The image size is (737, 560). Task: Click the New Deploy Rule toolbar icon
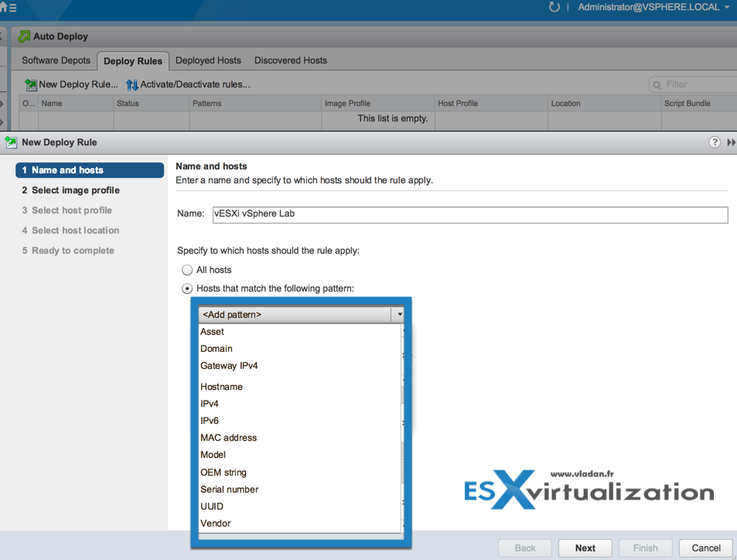31,84
